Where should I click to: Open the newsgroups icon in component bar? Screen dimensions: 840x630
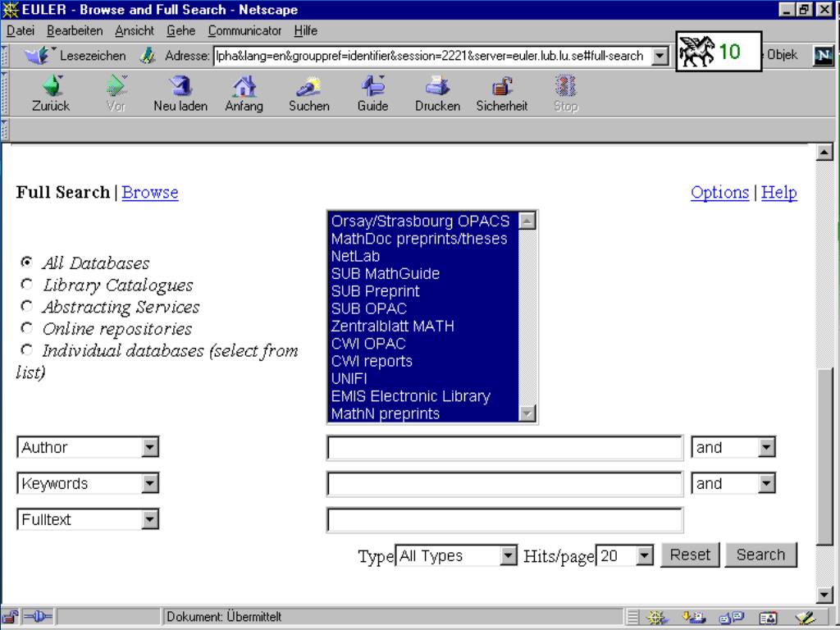tap(731, 618)
